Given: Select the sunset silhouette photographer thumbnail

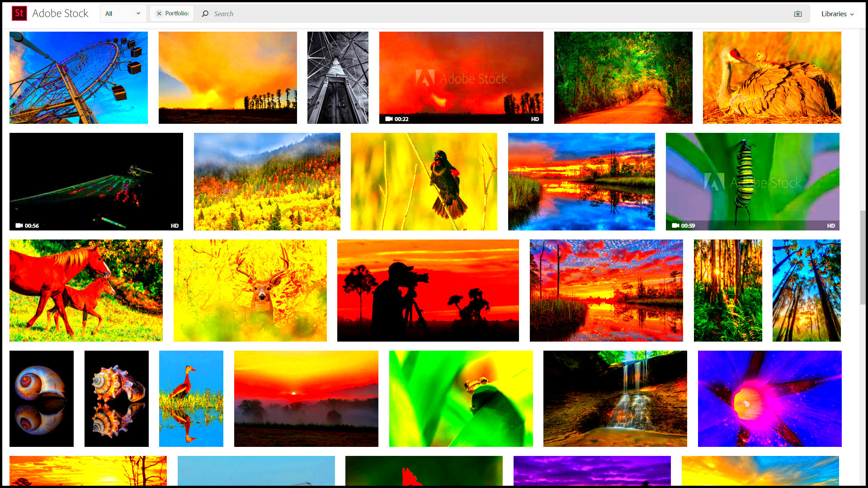Looking at the screenshot, I should coord(427,290).
